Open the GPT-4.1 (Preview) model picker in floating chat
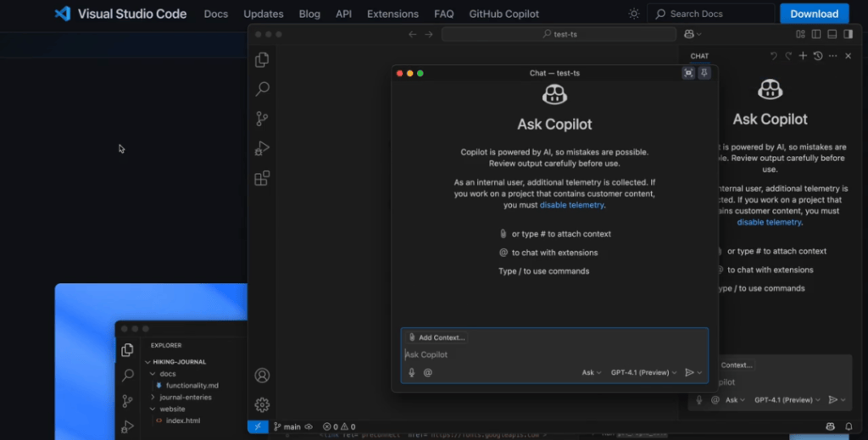The width and height of the screenshot is (868, 440). click(x=643, y=372)
